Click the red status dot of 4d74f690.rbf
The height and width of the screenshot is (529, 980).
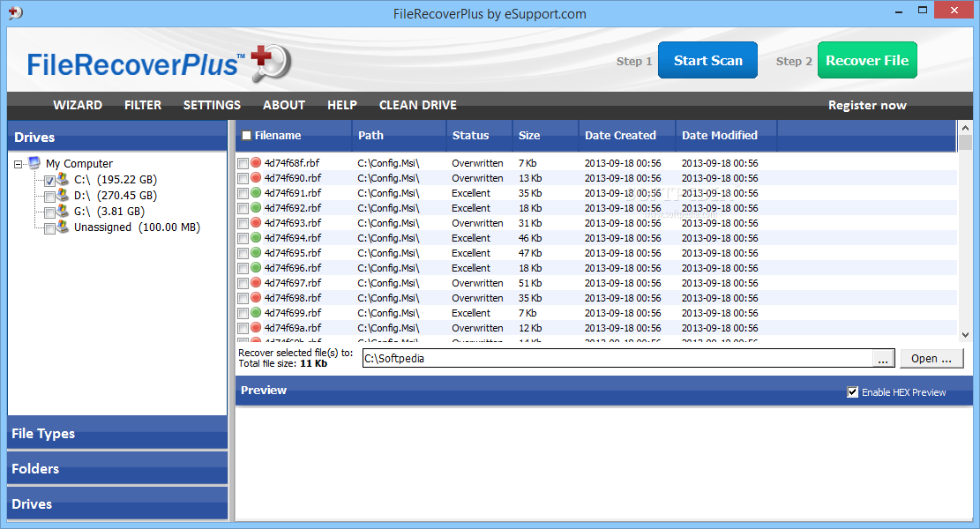point(256,177)
